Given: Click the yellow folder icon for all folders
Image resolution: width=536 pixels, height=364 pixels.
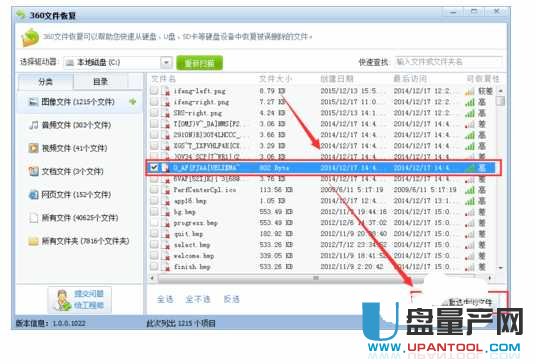Looking at the screenshot, I should pyautogui.click(x=33, y=241).
